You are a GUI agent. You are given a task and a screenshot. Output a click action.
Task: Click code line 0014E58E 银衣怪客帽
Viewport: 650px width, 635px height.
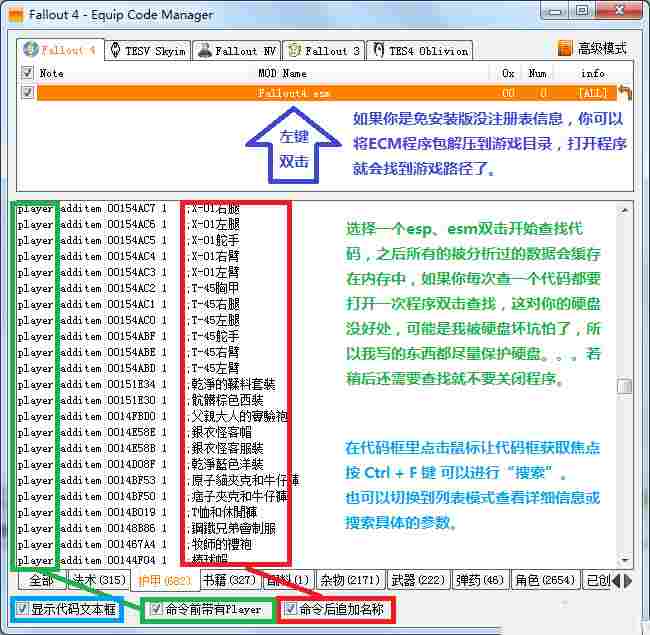[134, 432]
